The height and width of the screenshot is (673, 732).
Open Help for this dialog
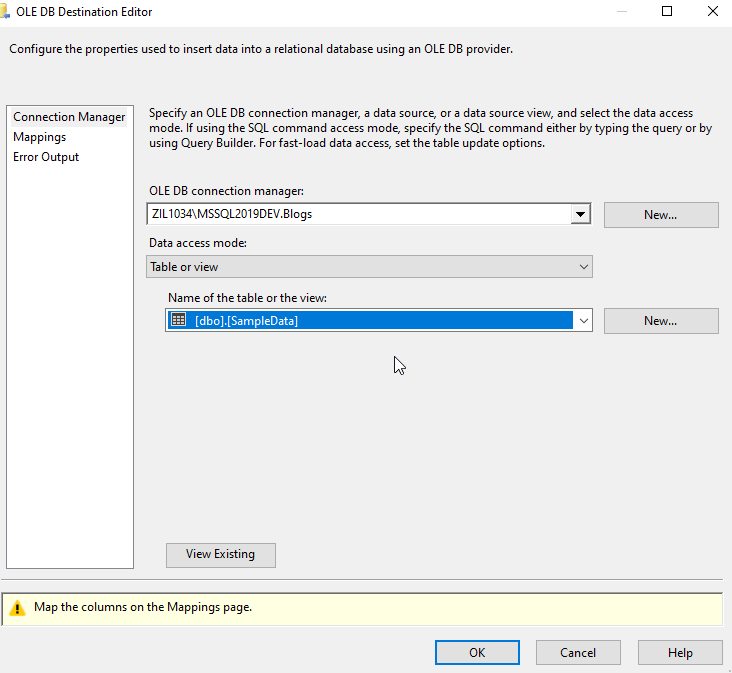tap(680, 652)
